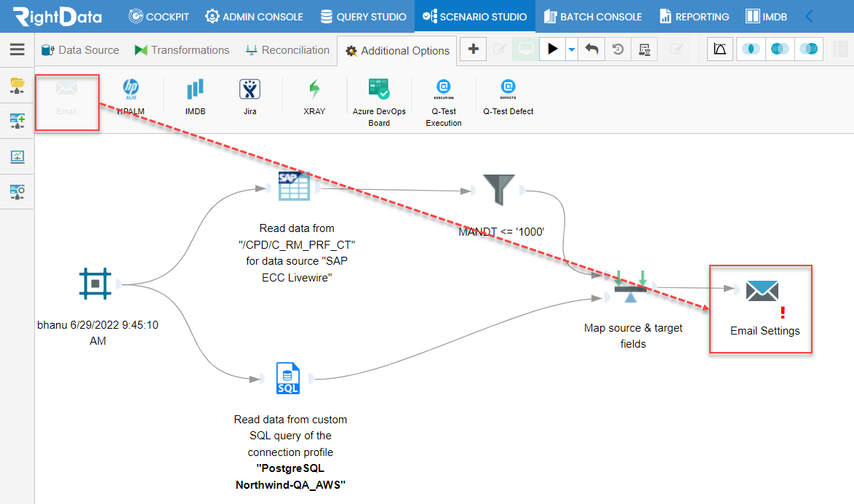Click the "Email Settings" label
This screenshot has height=504, width=854.
coord(765,331)
